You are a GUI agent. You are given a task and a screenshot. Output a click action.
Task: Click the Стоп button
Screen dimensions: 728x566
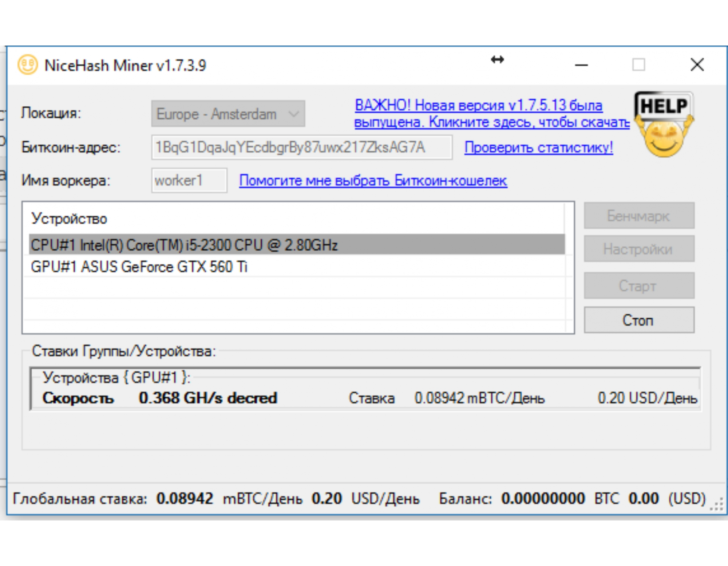(639, 320)
